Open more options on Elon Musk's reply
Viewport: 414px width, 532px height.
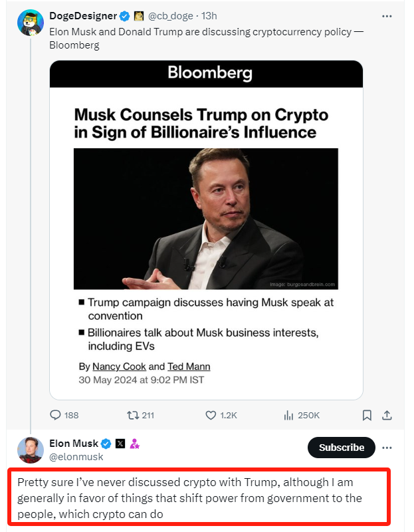pyautogui.click(x=387, y=448)
